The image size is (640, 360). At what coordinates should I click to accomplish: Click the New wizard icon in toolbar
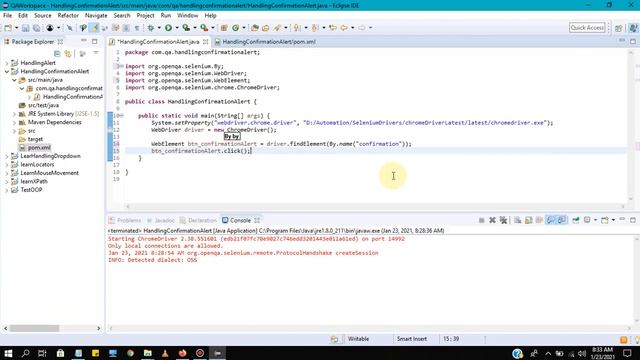pos(8,28)
